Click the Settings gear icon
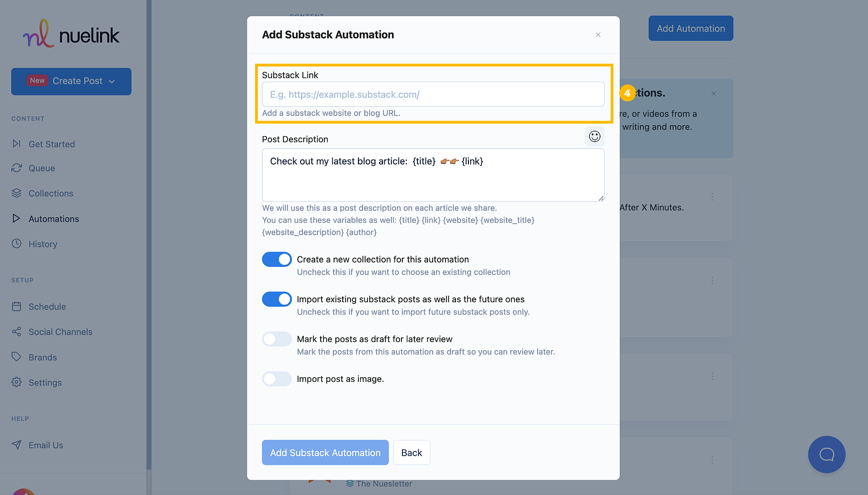Screen dimensions: 868x495 17,382
